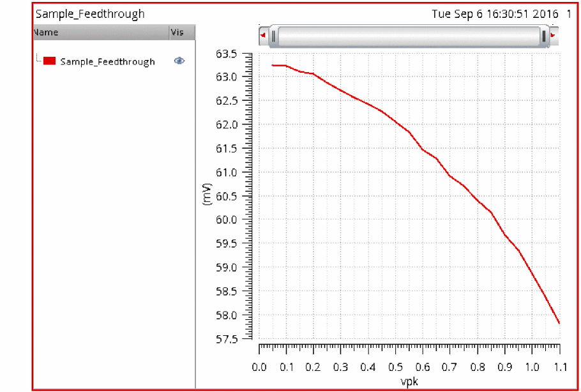
Task: Click the zoom scrollbar right arrow
Action: pos(553,36)
